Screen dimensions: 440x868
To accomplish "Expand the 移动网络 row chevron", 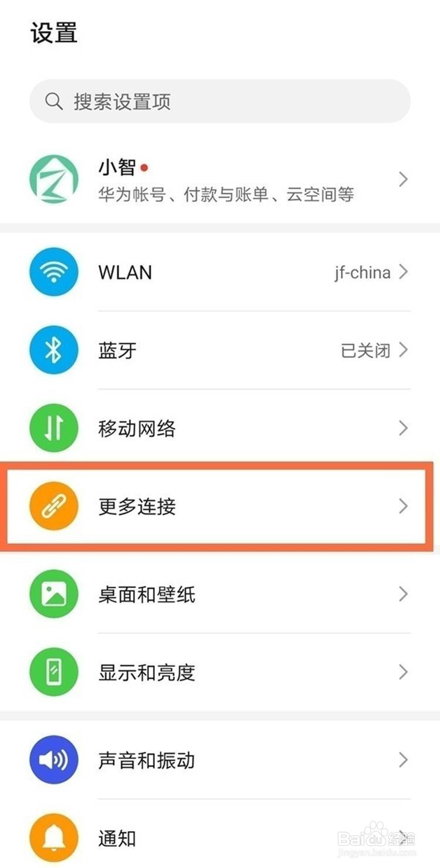I will click(403, 428).
